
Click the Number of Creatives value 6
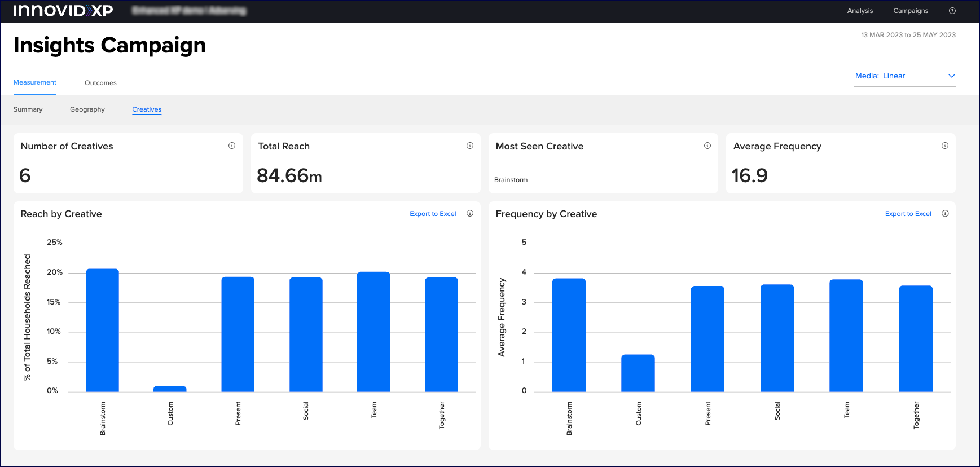coord(25,175)
